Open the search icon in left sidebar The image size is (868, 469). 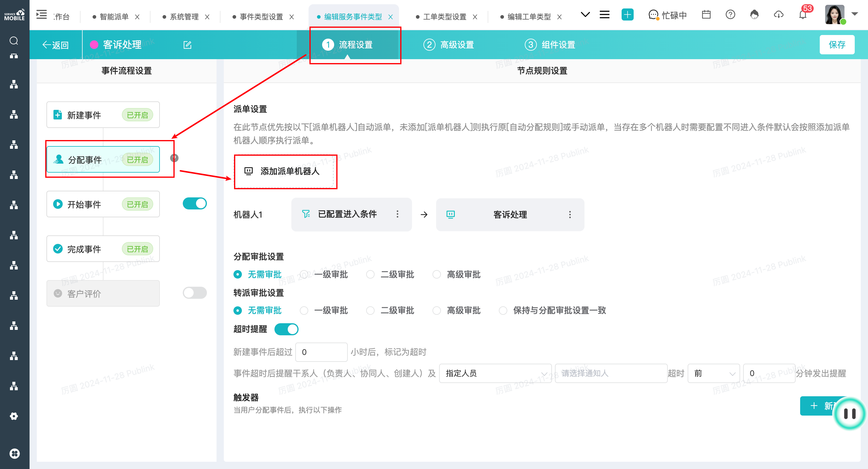(x=14, y=40)
